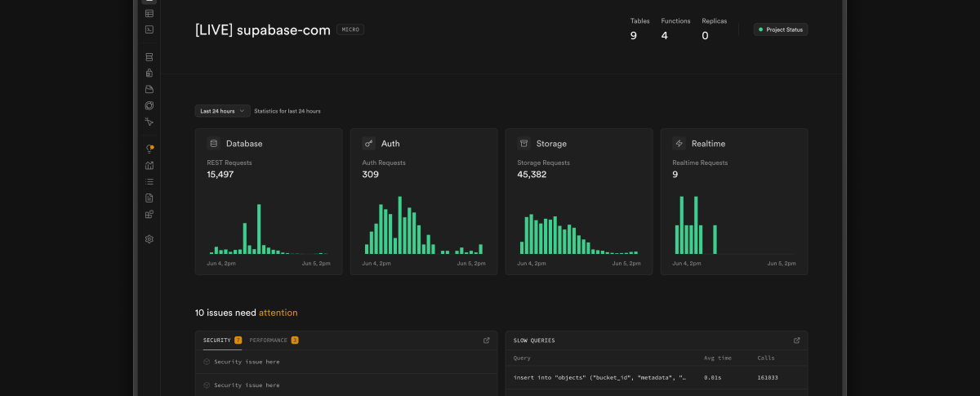Select the second Security issue here row

click(x=346, y=385)
